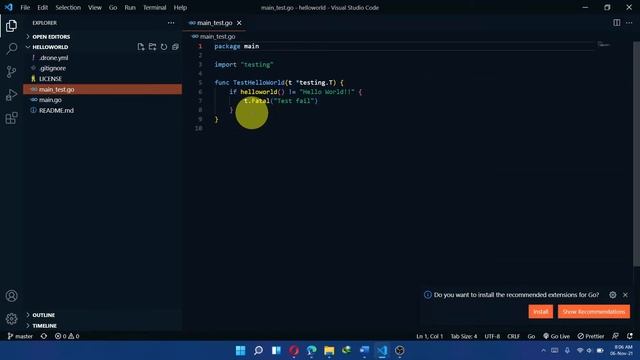Open the Run menu
The image size is (640, 360).
(130, 7)
